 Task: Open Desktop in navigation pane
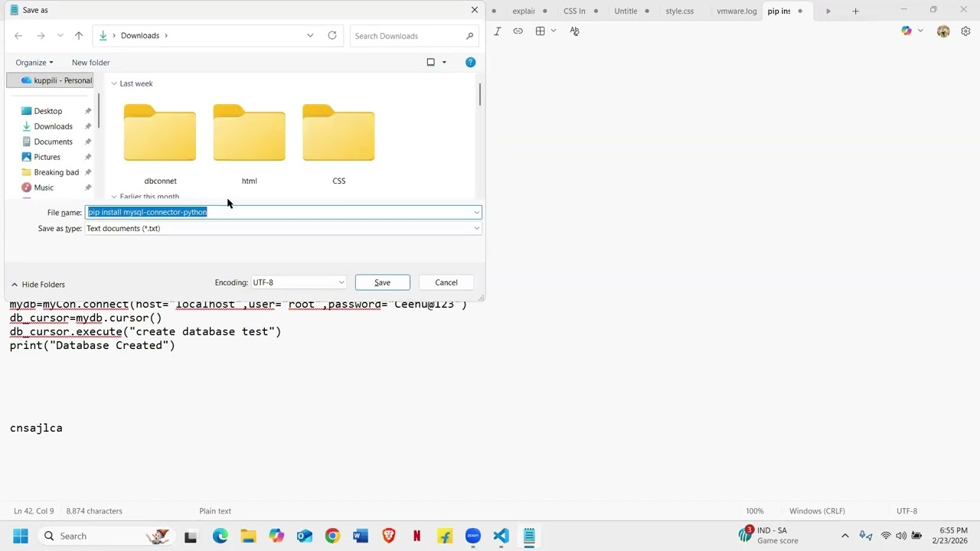coord(48,111)
